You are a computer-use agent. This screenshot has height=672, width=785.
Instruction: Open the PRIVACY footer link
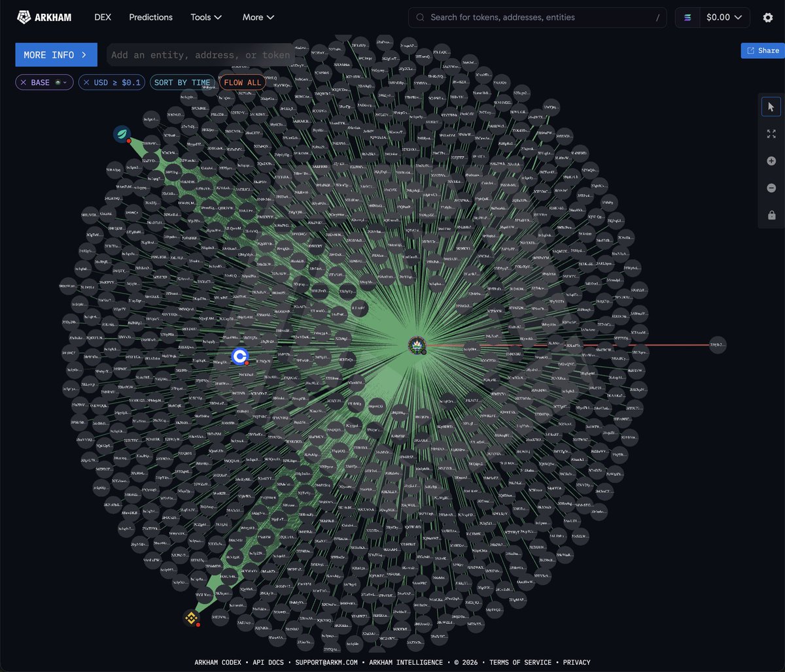(x=576, y=662)
